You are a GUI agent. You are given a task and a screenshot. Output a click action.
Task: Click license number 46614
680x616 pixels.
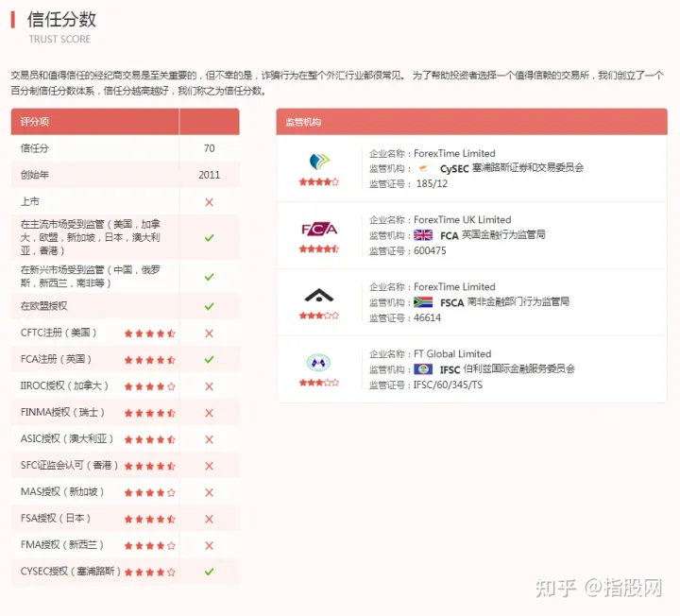point(427,317)
